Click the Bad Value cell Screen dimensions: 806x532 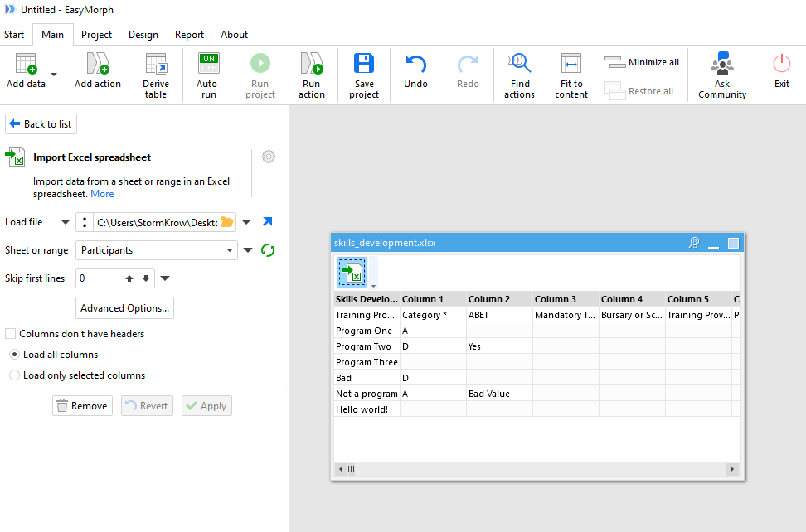coord(500,394)
